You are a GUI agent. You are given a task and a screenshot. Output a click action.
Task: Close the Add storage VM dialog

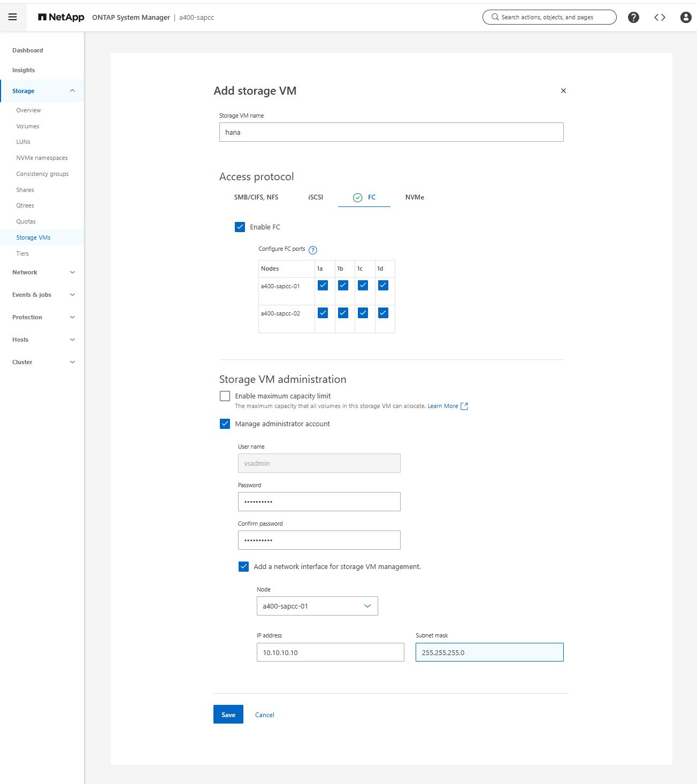coord(563,91)
